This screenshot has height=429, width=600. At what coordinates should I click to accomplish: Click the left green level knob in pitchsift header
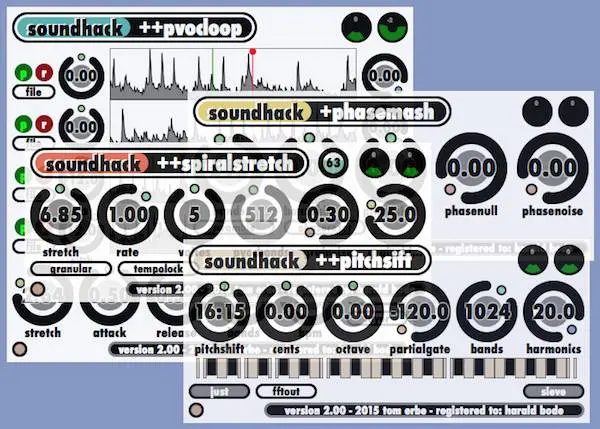[533, 260]
